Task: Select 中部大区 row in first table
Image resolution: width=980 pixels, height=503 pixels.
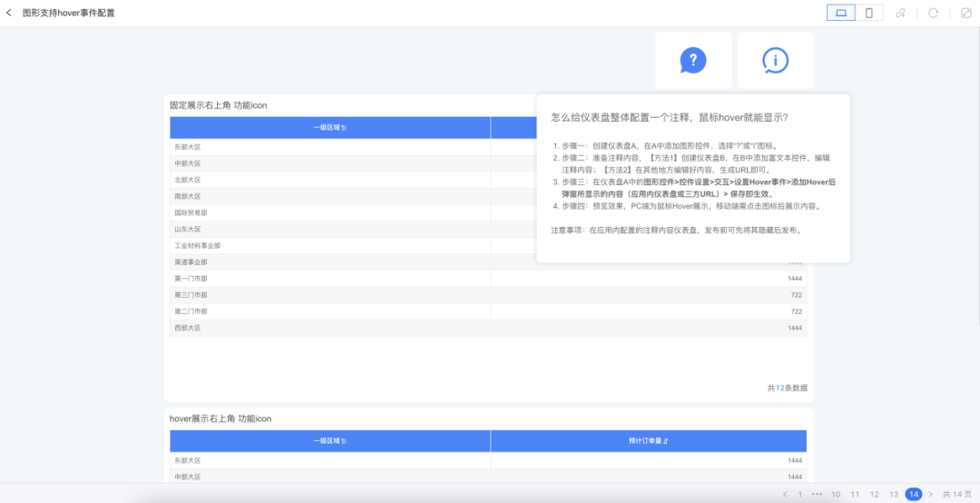Action: (x=488, y=163)
